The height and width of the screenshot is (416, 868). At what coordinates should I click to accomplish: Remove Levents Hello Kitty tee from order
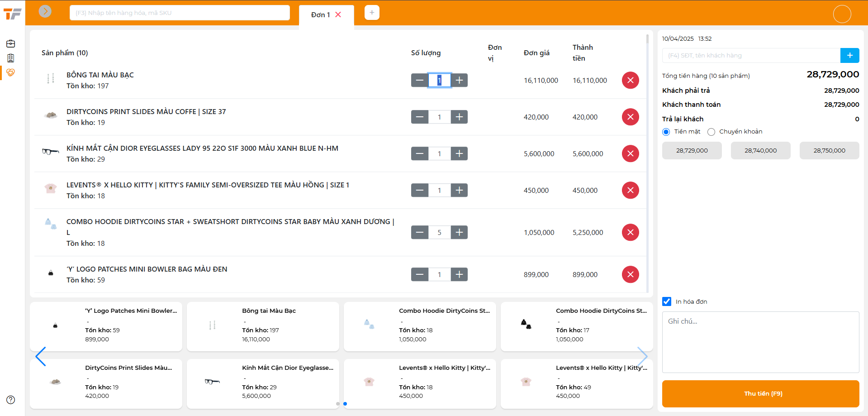point(630,190)
